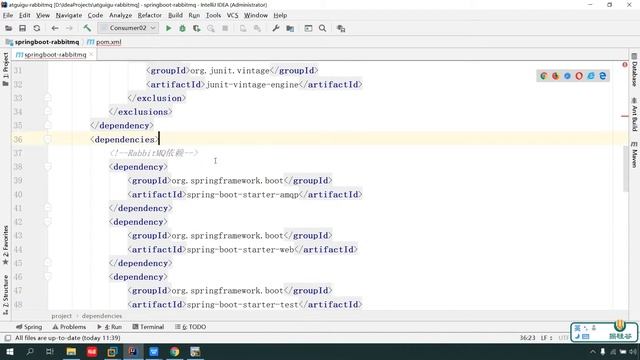Open the Project tool window sidebar tab
The height and width of the screenshot is (360, 640).
pyautogui.click(x=5, y=69)
